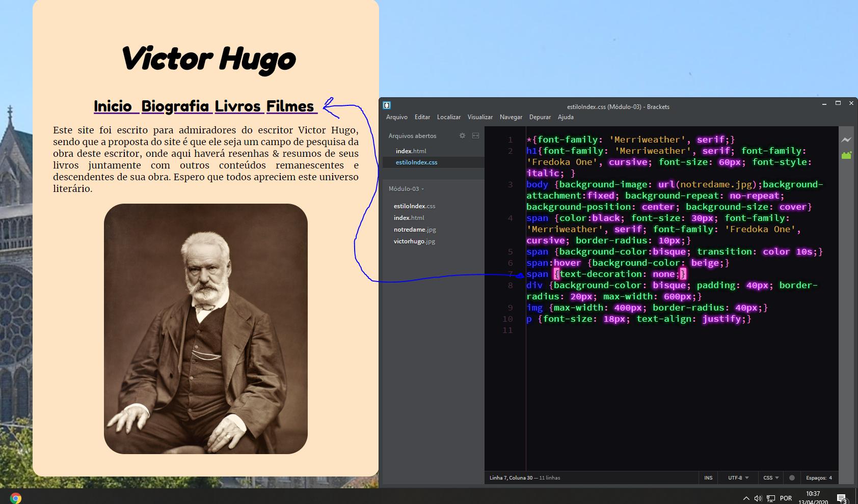Click the 'black' color value on line 4
This screenshot has width=858, height=504.
coord(606,218)
